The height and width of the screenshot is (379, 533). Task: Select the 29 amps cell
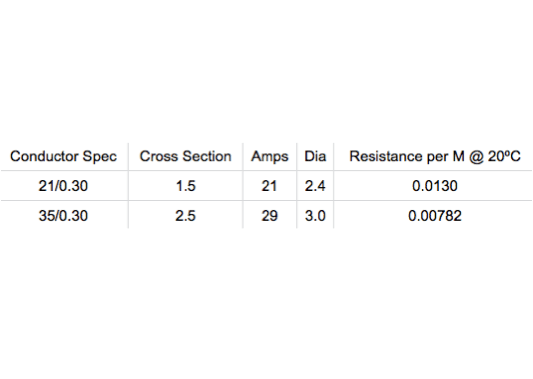(x=270, y=216)
